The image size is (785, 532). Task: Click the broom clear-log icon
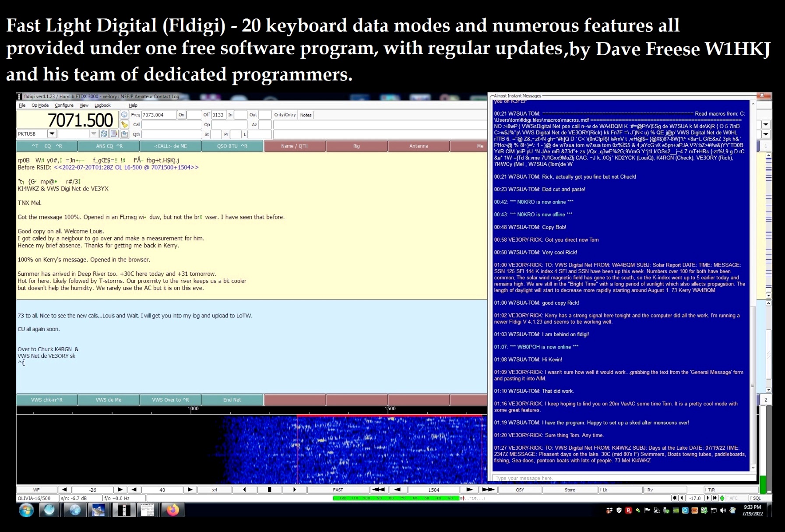click(124, 125)
